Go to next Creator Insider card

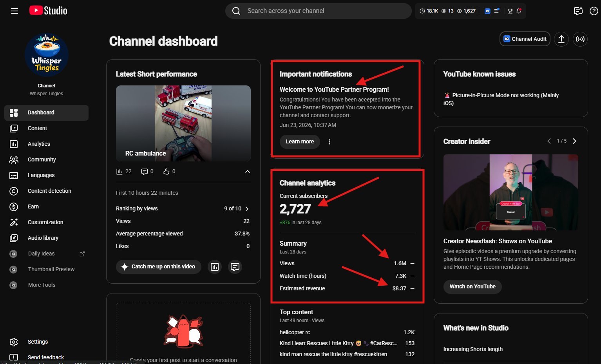(x=574, y=141)
